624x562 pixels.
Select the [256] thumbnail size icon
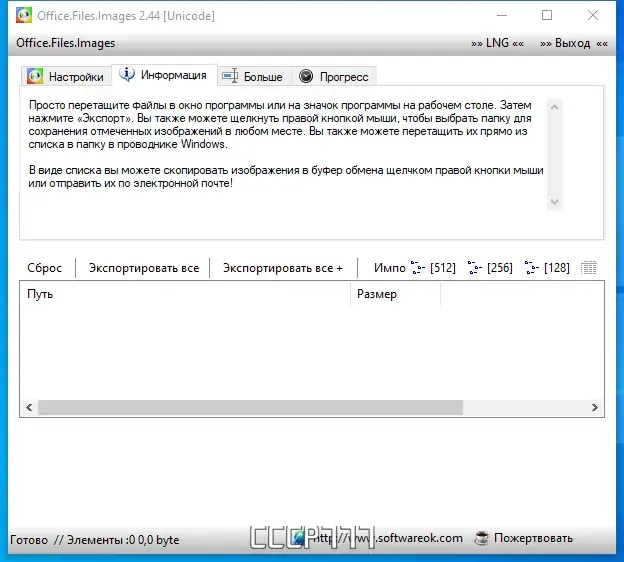(490, 268)
